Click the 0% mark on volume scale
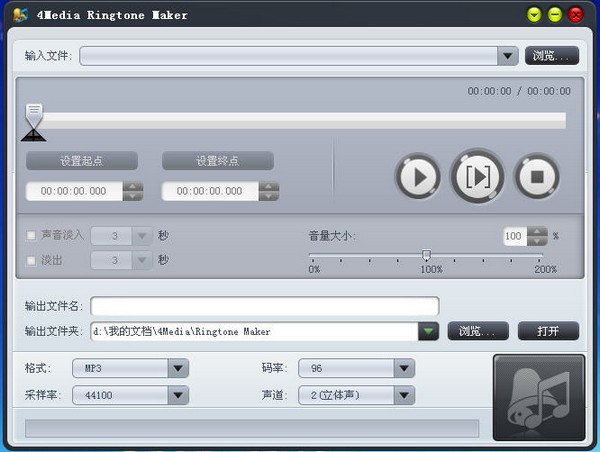The image size is (600, 452). tap(314, 269)
